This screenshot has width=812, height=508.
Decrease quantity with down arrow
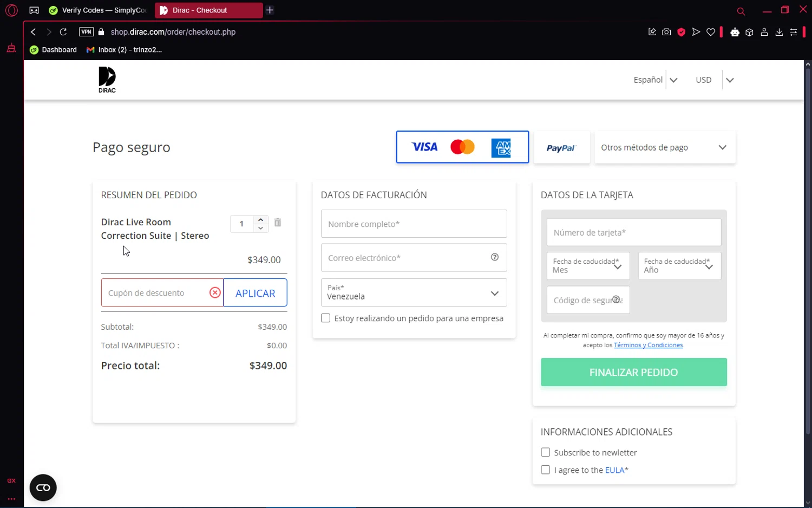[260, 228]
